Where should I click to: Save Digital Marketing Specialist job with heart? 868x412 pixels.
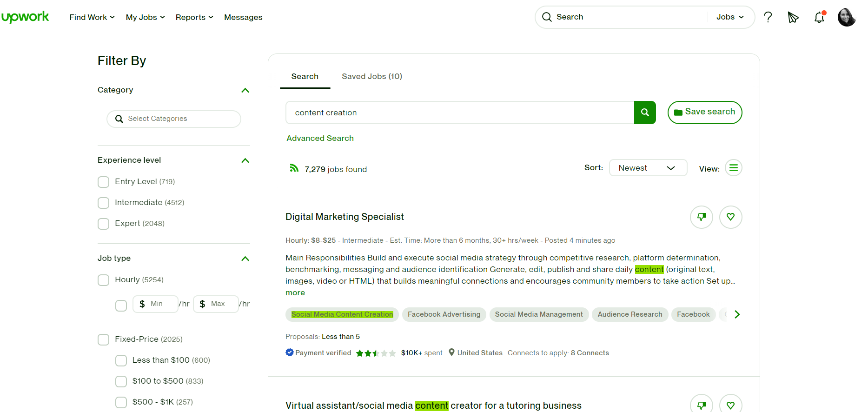tap(730, 217)
